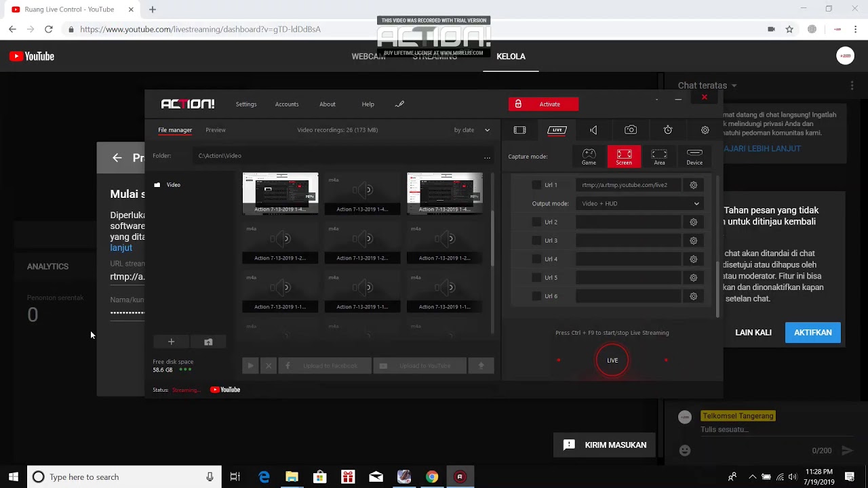Click the AKTIFKAN button
This screenshot has height=488, width=868.
tap(813, 333)
